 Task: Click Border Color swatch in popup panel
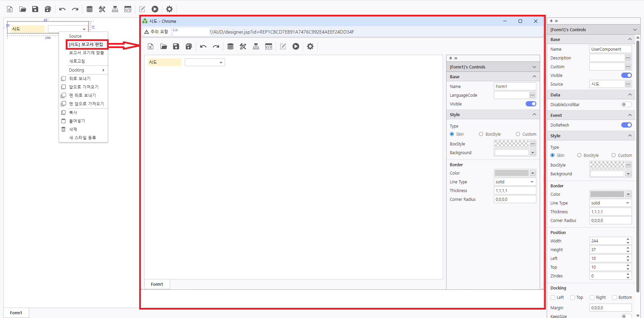tap(512, 173)
